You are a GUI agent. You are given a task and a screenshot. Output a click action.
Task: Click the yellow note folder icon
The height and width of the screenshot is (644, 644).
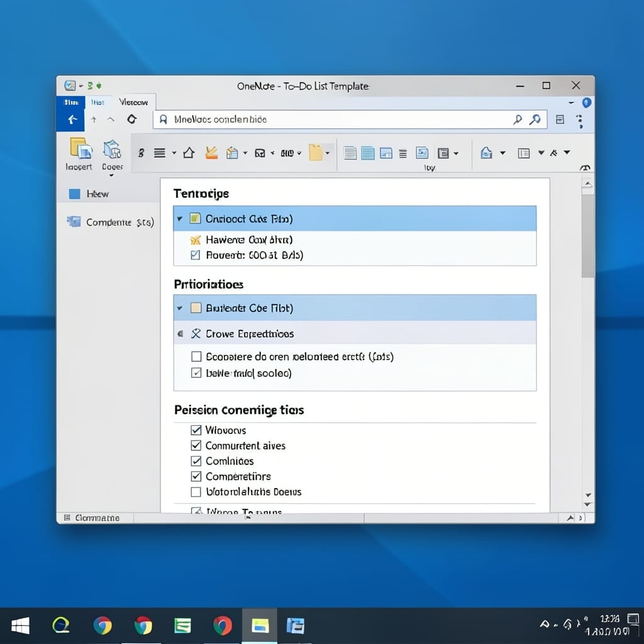316,153
